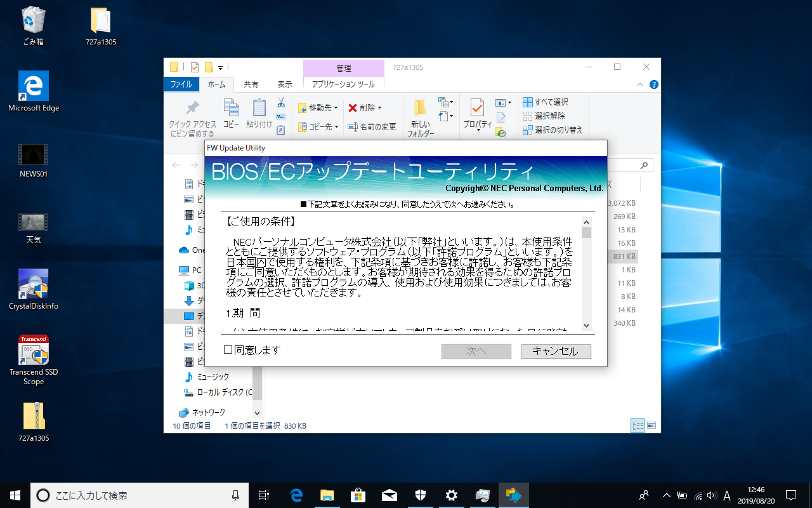Screen dimensions: 812x508
Task: Click the edit file icon in ribbon
Action: [501, 117]
